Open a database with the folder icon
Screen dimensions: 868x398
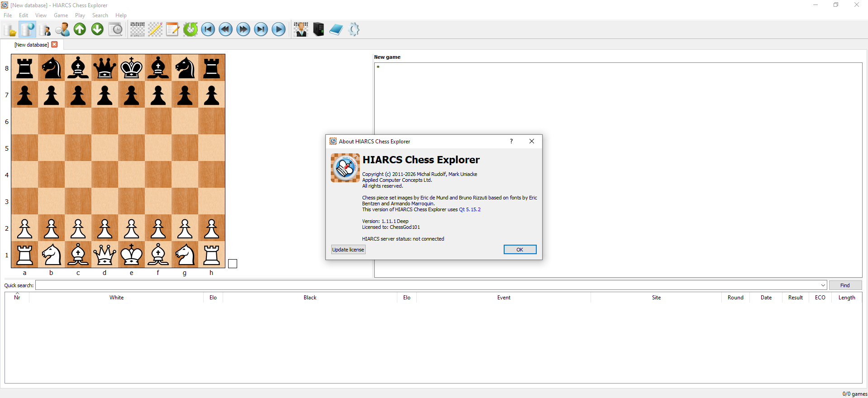coord(10,30)
